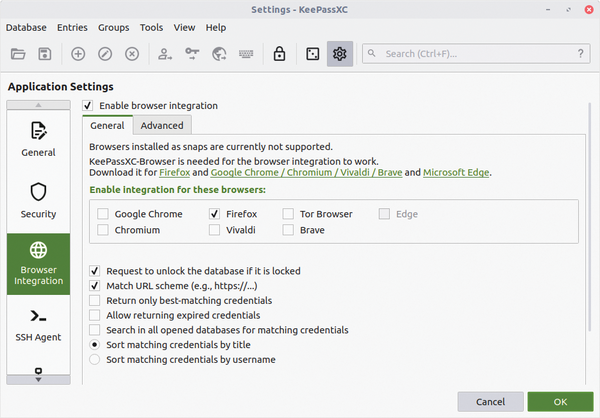The image size is (600, 418).
Task: Open Security settings category
Action: click(x=38, y=201)
